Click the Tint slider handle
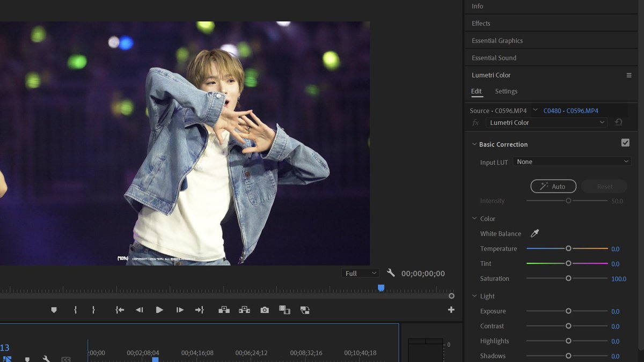Image resolution: width=644 pixels, height=362 pixels. pos(568,263)
